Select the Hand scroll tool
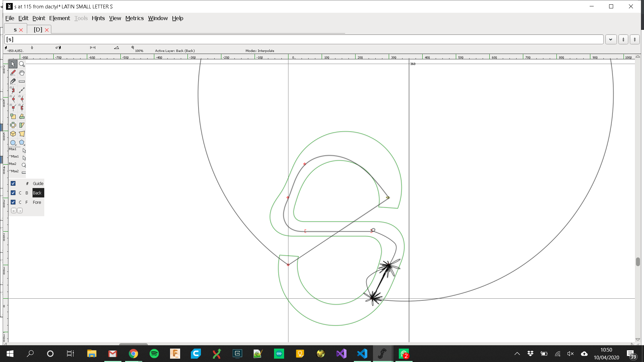Image resolution: width=644 pixels, height=362 pixels. (x=22, y=73)
